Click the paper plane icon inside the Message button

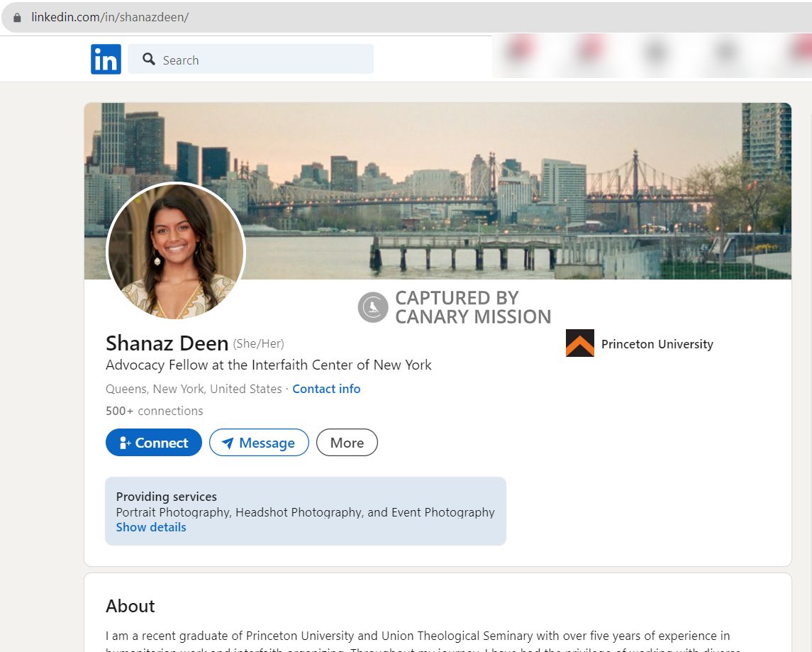click(227, 442)
